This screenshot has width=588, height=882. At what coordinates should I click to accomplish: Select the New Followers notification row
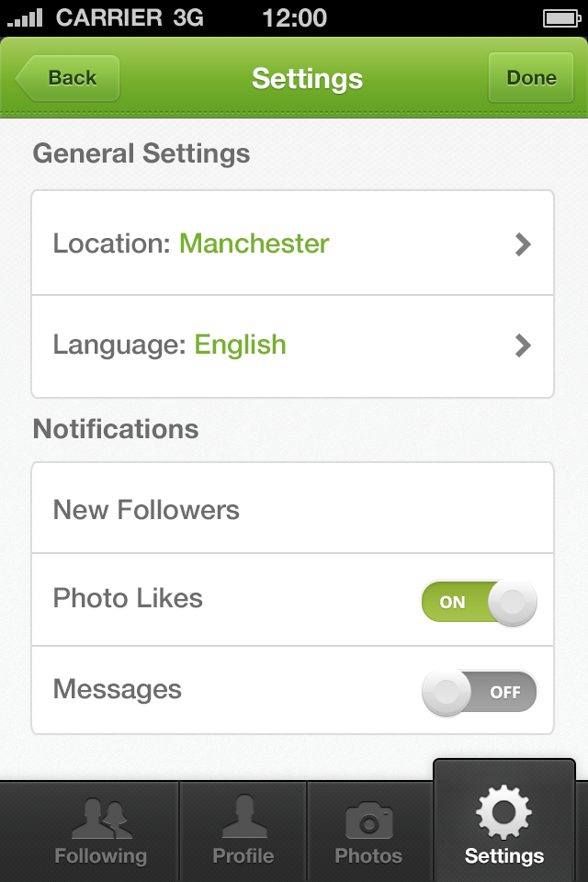tap(292, 508)
